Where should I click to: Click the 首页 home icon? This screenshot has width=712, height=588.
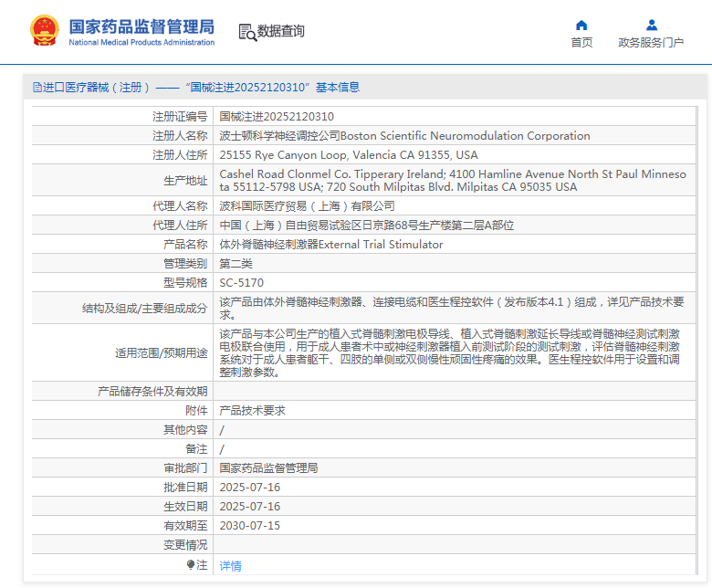tap(581, 25)
